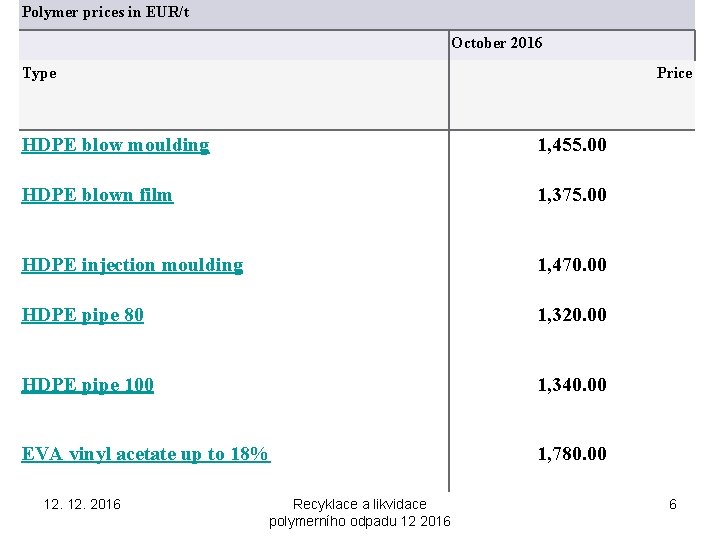Open the HDPE pipe 80 link
720x540 pixels.
point(83,315)
